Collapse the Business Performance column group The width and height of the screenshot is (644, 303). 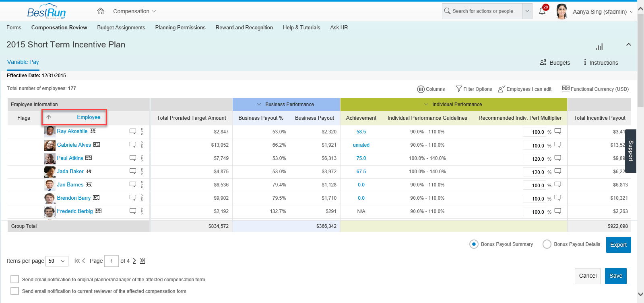[x=259, y=104]
